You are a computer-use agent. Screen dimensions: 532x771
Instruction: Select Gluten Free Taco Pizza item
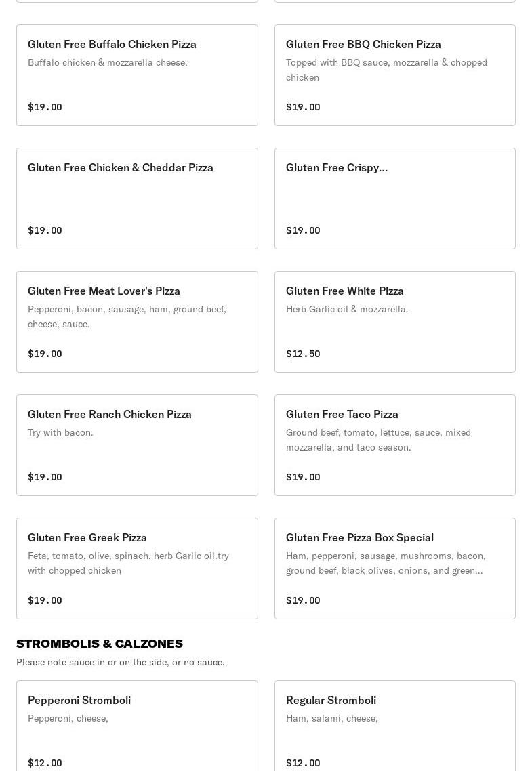pyautogui.click(x=395, y=445)
